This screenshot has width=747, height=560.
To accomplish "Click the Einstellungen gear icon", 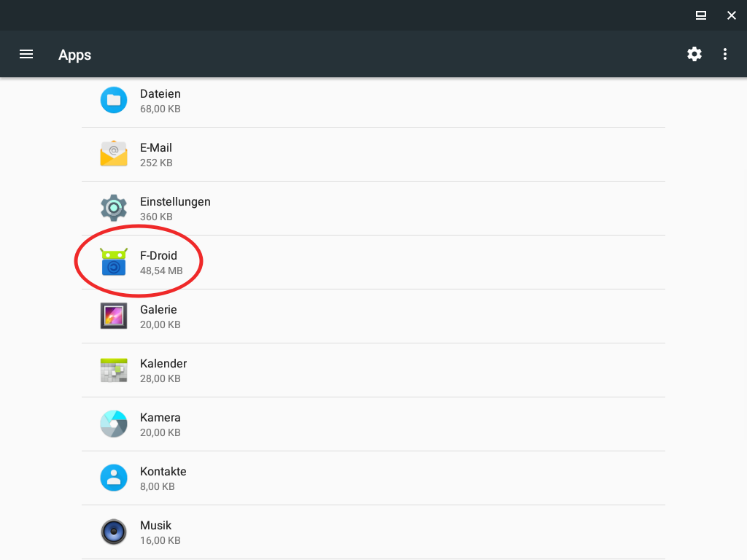I will tap(114, 208).
